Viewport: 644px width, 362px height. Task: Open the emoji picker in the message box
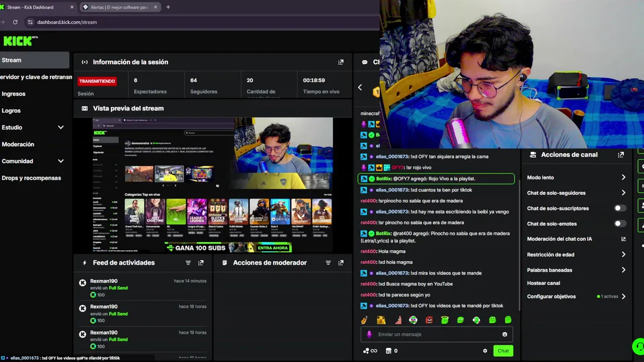coord(505,334)
